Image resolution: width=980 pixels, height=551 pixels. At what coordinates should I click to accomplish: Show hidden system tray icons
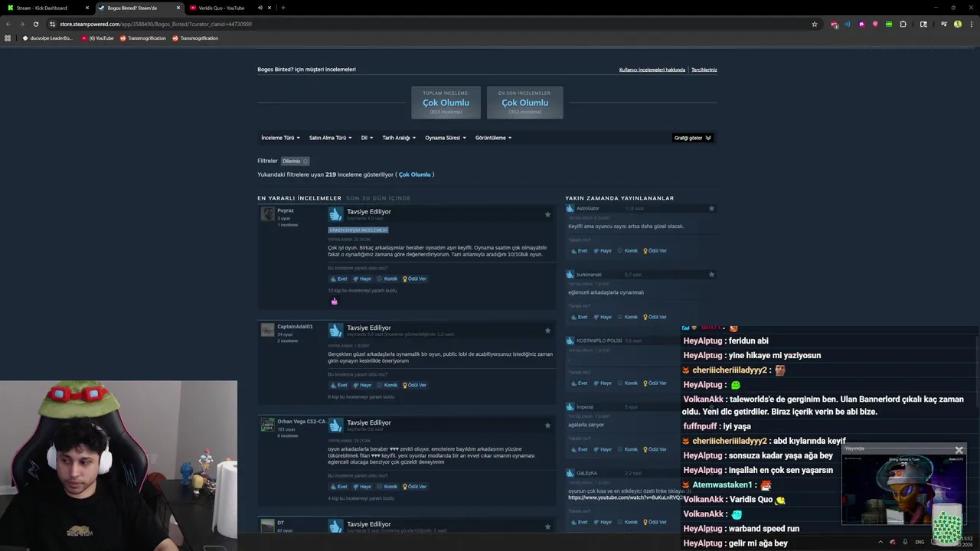(x=880, y=542)
